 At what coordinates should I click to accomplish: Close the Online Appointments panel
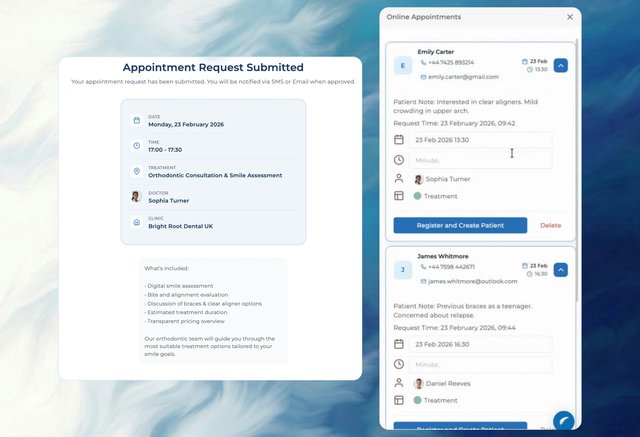(570, 17)
